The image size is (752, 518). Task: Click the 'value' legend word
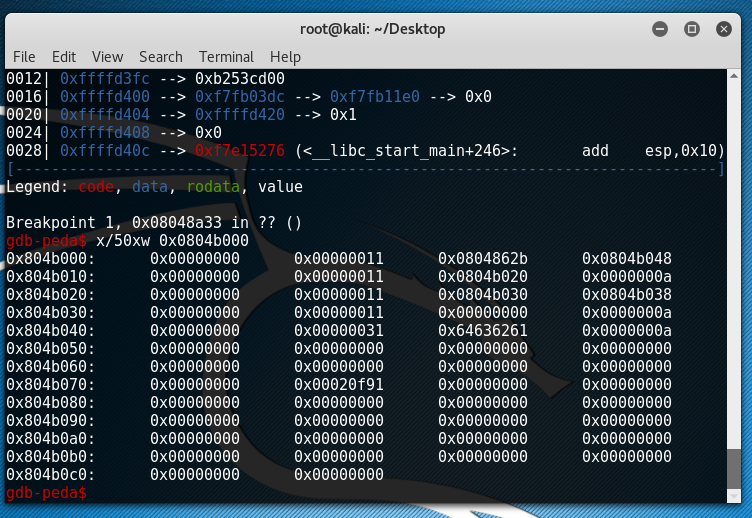281,187
